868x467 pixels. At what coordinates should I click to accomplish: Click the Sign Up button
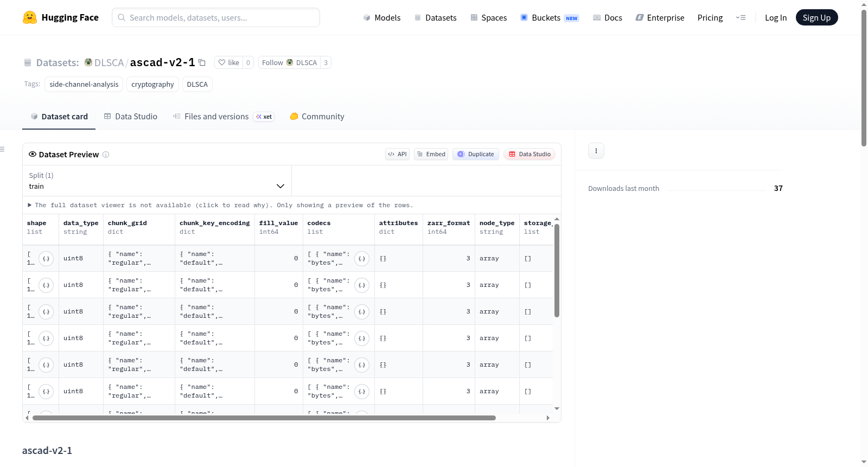click(816, 17)
